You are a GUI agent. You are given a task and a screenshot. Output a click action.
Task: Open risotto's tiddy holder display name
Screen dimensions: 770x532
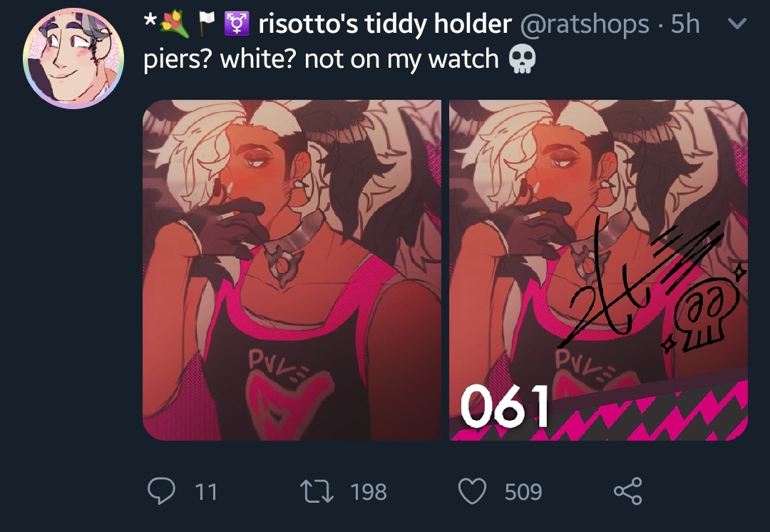click(384, 24)
